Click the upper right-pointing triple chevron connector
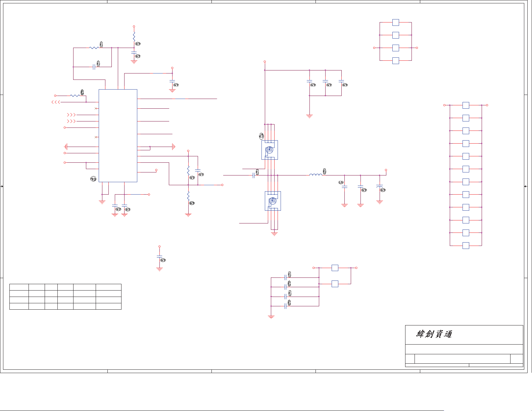 [71, 115]
